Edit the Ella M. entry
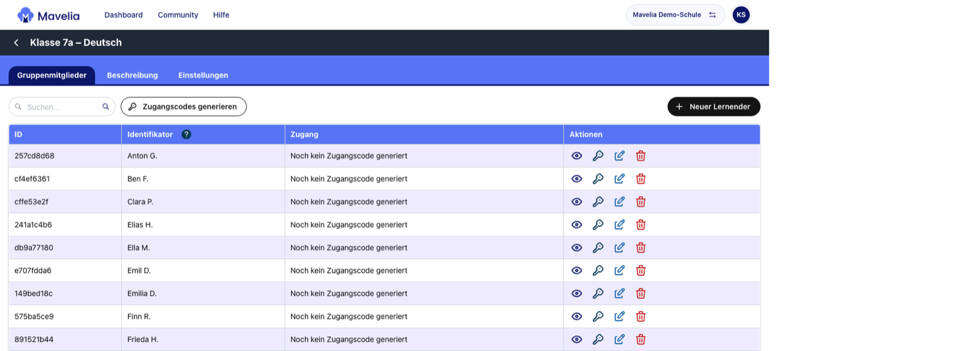This screenshot has width=980, height=351. (x=619, y=247)
